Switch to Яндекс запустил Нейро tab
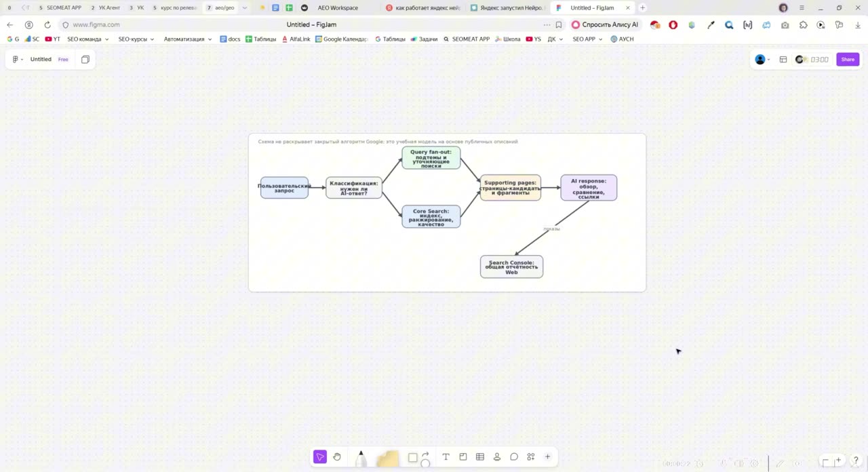Image resolution: width=868 pixels, height=472 pixels. [508, 8]
